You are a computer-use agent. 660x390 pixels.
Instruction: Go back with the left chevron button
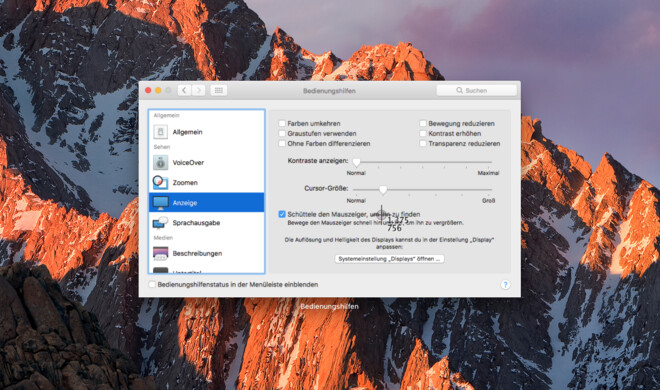pyautogui.click(x=184, y=90)
